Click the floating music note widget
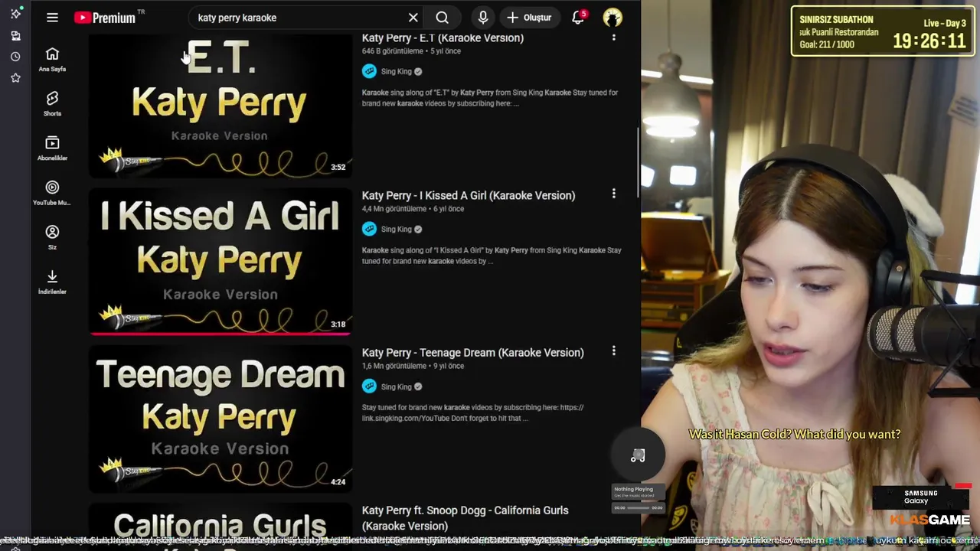 point(638,456)
